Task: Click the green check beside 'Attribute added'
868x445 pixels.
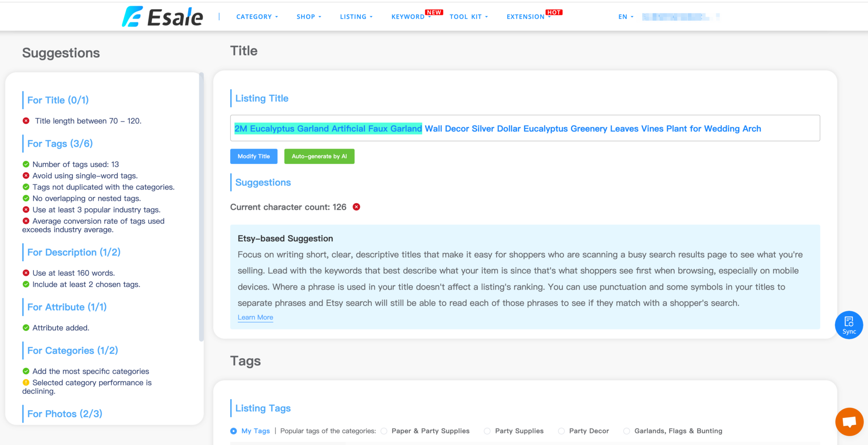Action: coord(25,327)
